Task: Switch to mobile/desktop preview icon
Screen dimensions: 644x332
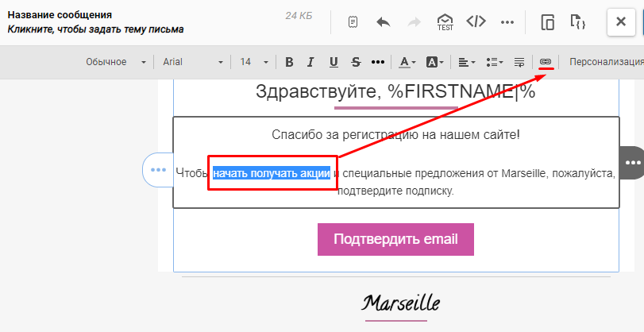Action: point(547,21)
